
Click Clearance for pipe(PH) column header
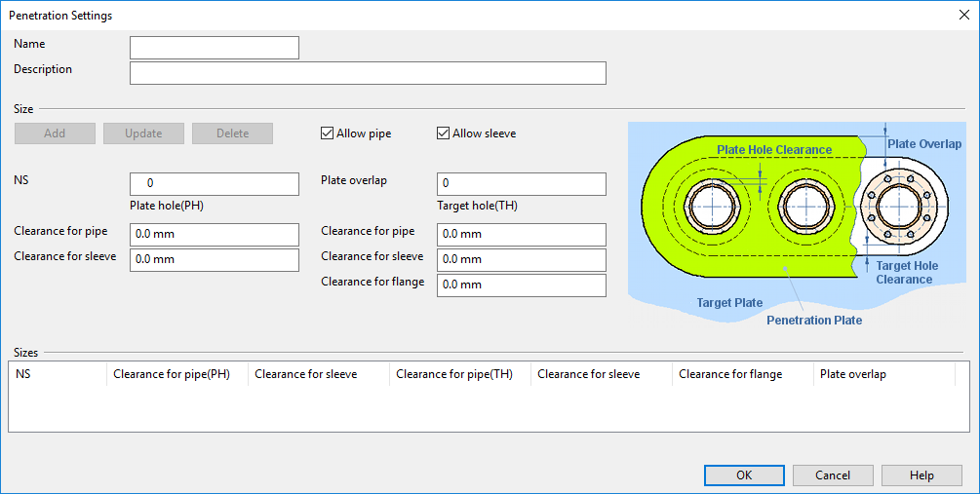[x=176, y=374]
